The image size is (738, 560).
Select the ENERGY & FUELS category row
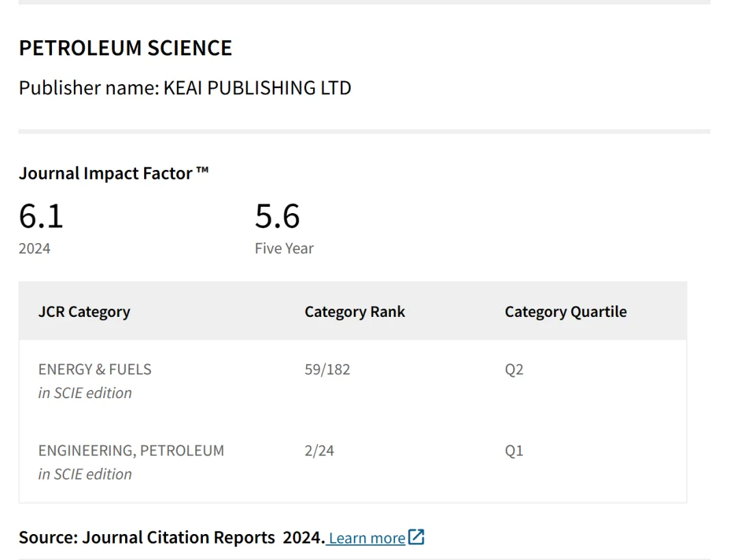tap(95, 369)
